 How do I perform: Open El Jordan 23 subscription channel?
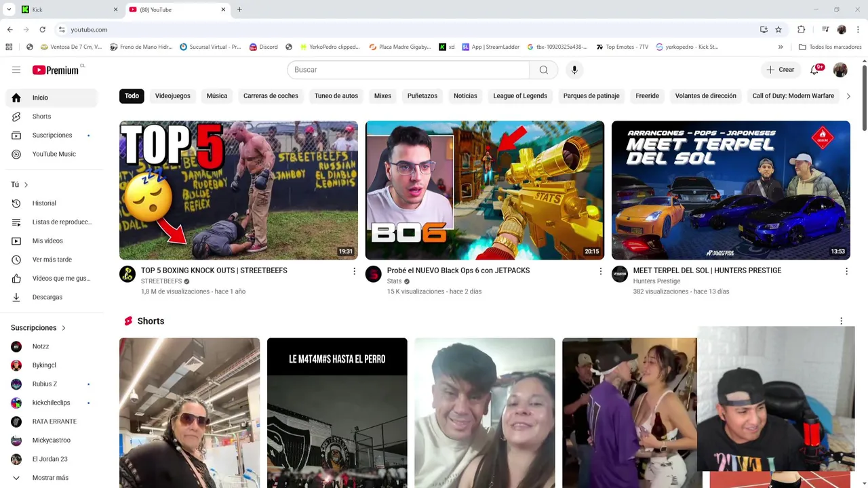point(52,459)
